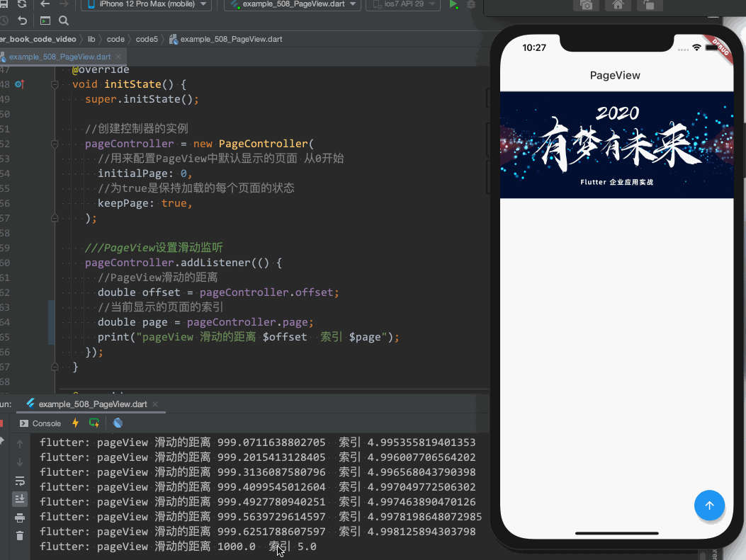The width and height of the screenshot is (746, 560).
Task: Take a screenshot using the emulator camera icon
Action: pos(587,6)
